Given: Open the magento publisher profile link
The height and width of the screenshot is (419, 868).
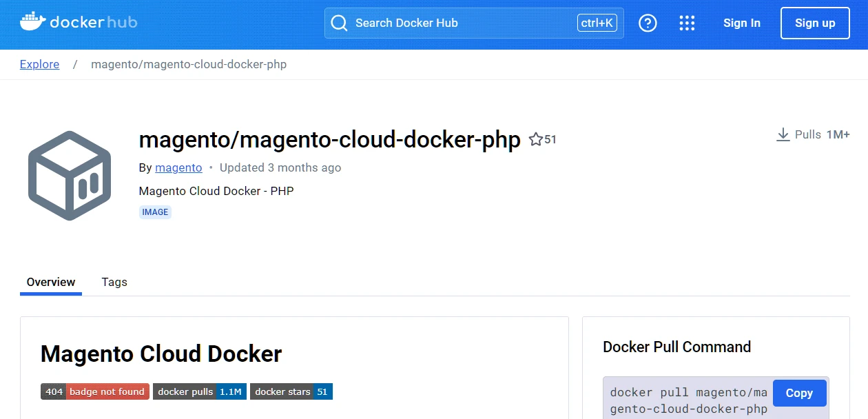Looking at the screenshot, I should 178,167.
